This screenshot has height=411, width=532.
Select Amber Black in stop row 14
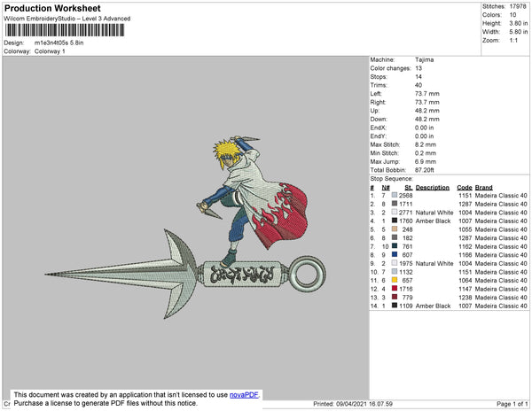click(433, 306)
